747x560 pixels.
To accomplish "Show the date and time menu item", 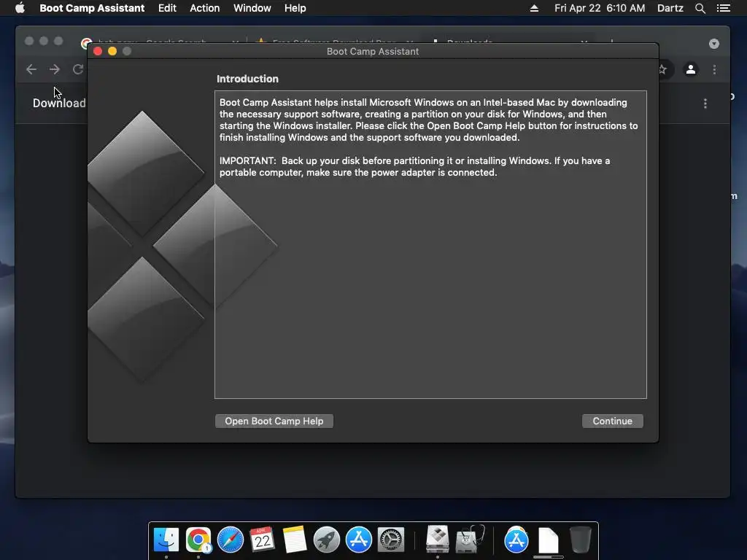I will pyautogui.click(x=600, y=8).
